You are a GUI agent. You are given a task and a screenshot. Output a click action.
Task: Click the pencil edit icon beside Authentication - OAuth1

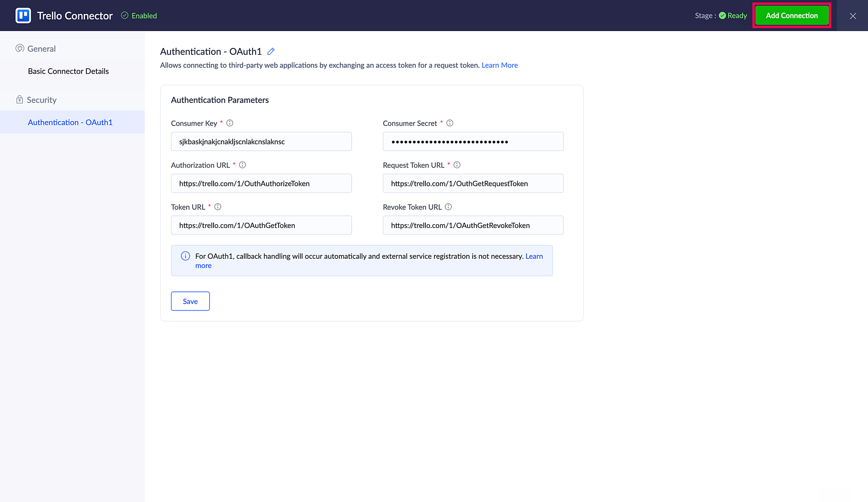click(x=271, y=52)
